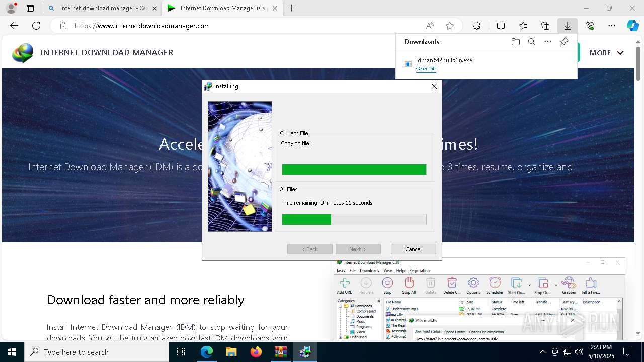Select the Internet Download Manager tab

pos(221,8)
